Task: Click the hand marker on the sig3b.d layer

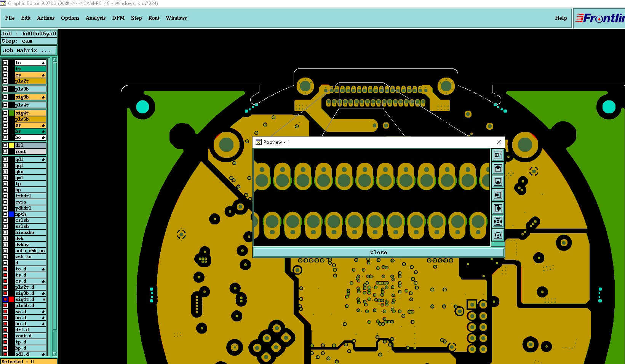Action: [x=43, y=294]
